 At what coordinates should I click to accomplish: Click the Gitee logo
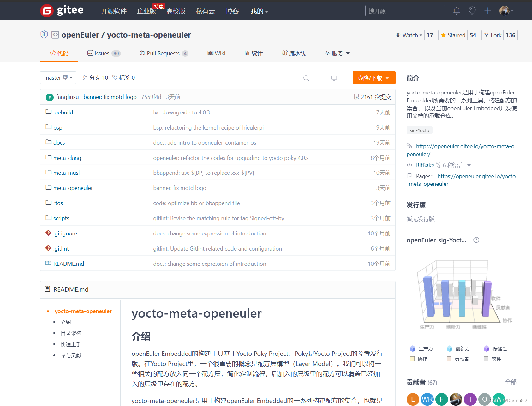pyautogui.click(x=62, y=11)
